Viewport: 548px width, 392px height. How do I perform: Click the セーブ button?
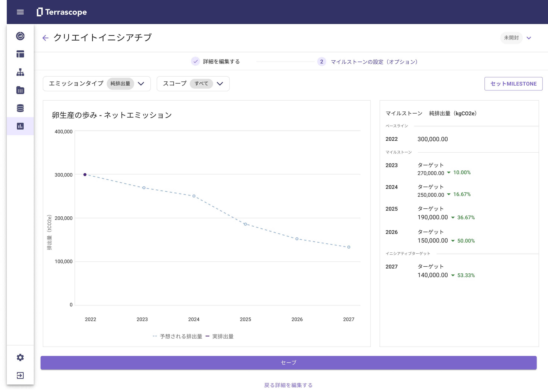pyautogui.click(x=288, y=363)
